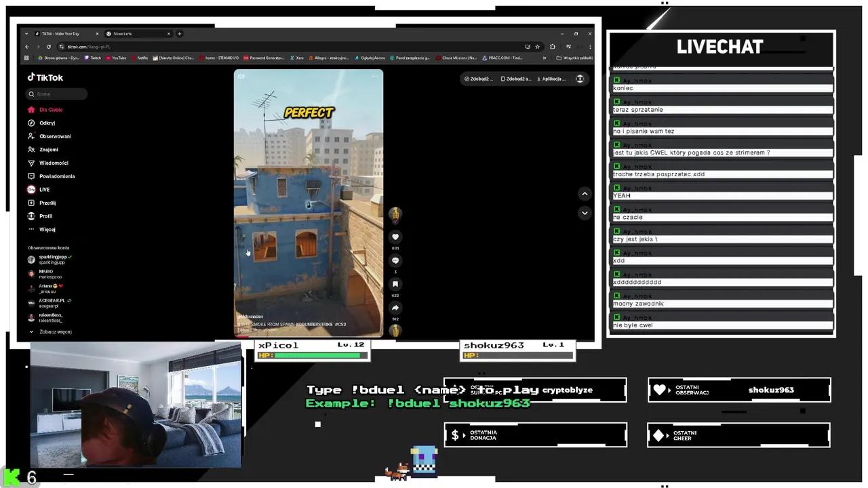Show more bookmarks with double chevron
868x488 pixels.
pyautogui.click(x=544, y=58)
